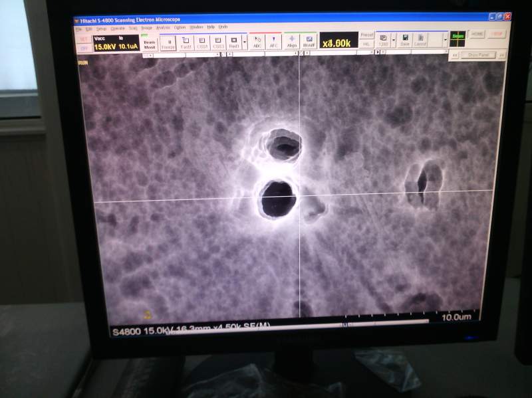Select the Fast1 scan mode
This screenshot has width=532, height=398.
coord(186,43)
